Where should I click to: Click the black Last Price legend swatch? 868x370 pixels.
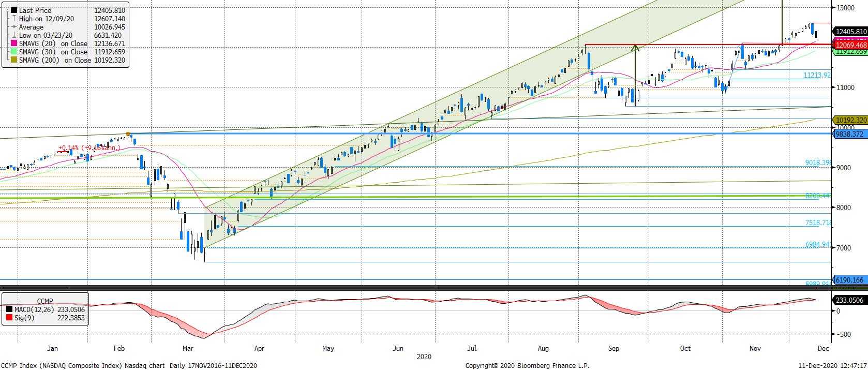click(13, 10)
